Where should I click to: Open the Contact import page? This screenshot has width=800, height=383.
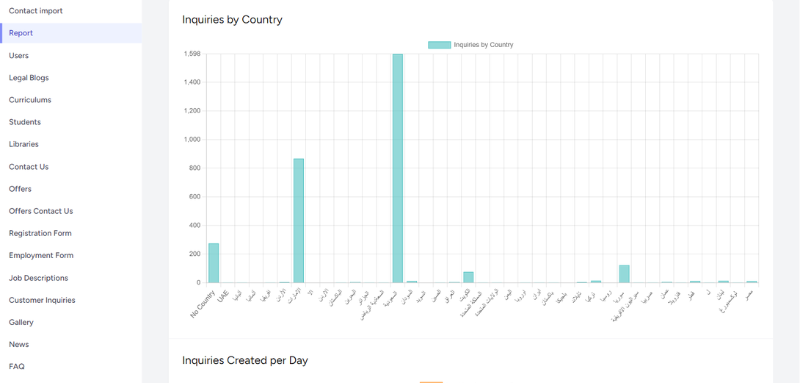[36, 11]
